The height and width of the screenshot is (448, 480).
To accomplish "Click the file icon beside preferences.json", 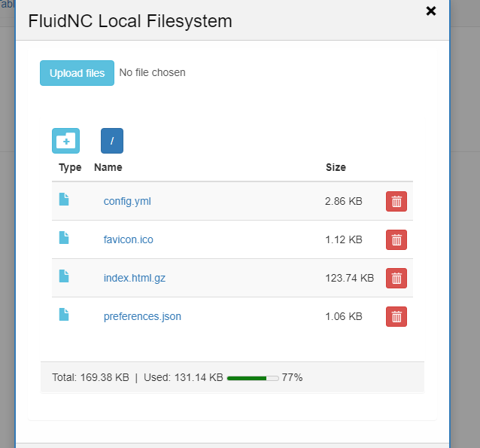I will pos(64,314).
